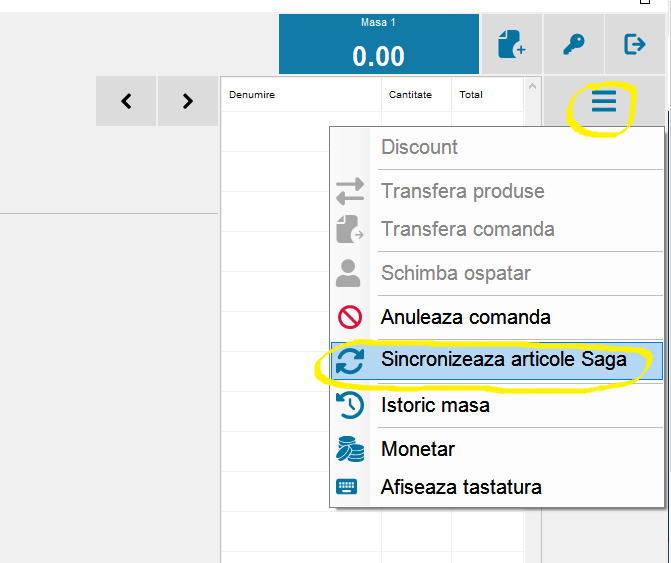Image resolution: width=671 pixels, height=563 pixels.
Task: Select Transfera comanda menu entry
Action: [x=467, y=229]
